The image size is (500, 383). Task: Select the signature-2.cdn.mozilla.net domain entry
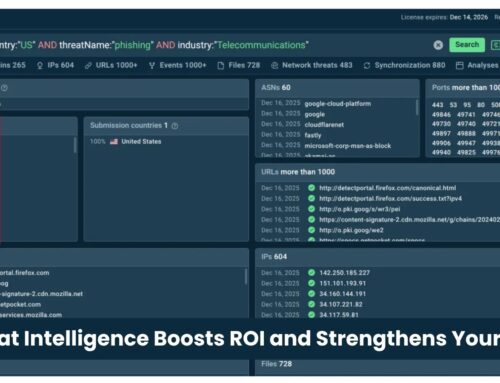click(41, 294)
